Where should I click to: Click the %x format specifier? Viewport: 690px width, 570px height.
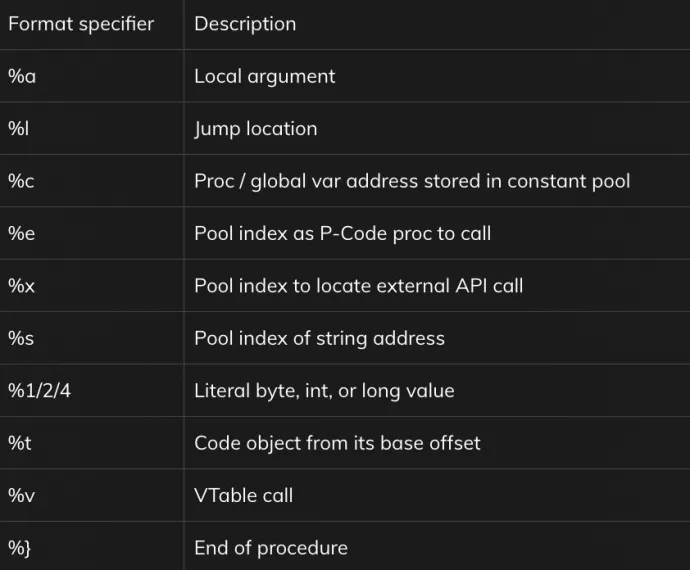tap(21, 286)
